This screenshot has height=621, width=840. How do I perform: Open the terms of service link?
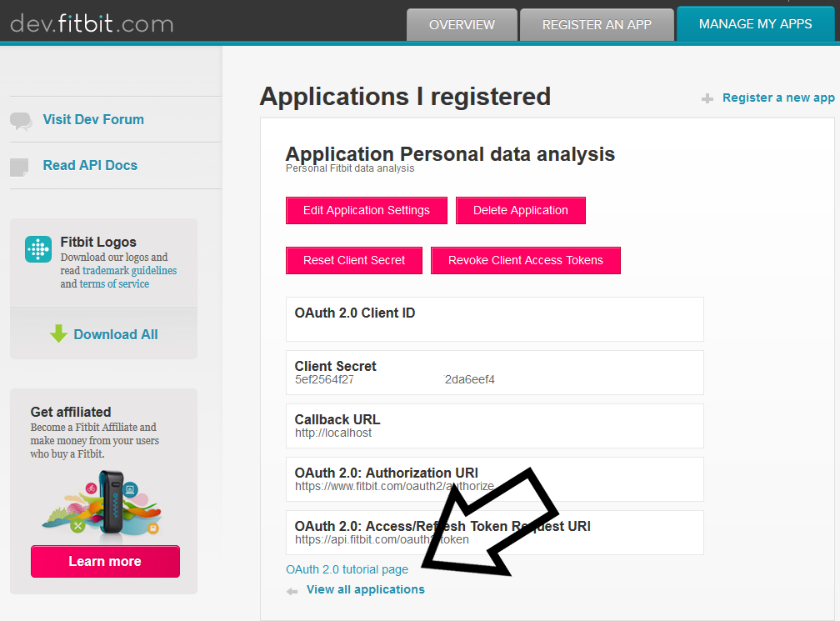click(x=114, y=284)
